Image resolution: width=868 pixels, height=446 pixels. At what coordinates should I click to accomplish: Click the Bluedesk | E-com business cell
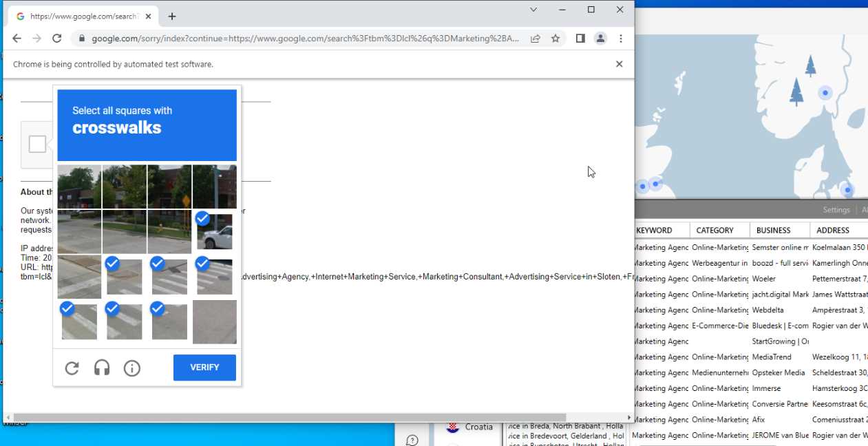coord(781,326)
